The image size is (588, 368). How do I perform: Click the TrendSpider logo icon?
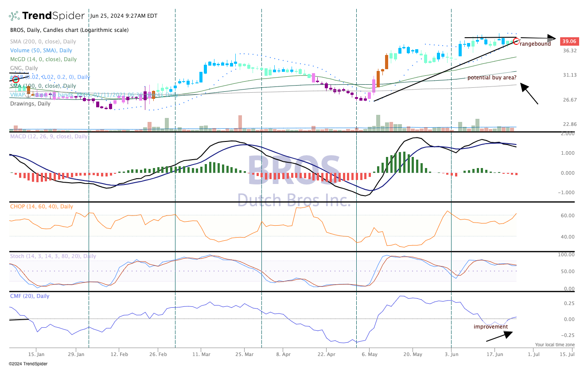click(x=14, y=16)
